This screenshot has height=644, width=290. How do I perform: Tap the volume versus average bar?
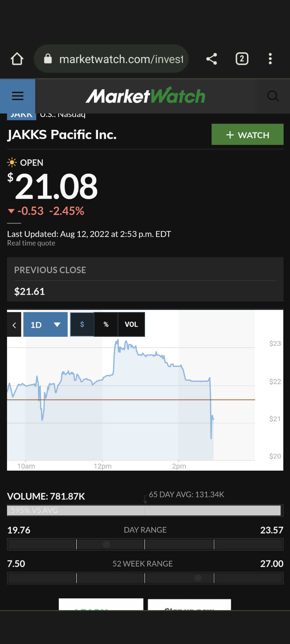point(144,510)
